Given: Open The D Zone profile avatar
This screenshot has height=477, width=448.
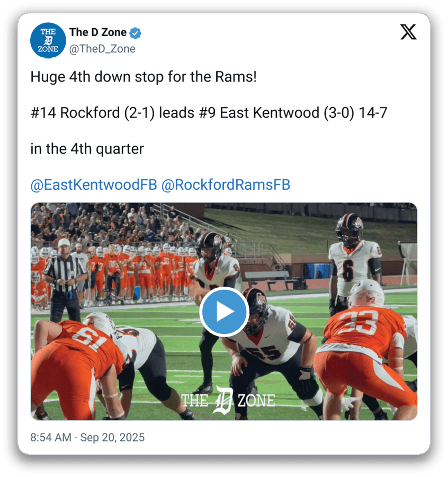Looking at the screenshot, I should coord(48,40).
